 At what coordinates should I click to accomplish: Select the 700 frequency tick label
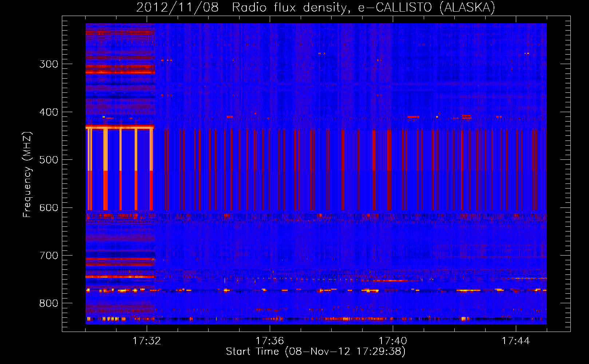pyautogui.click(x=49, y=256)
